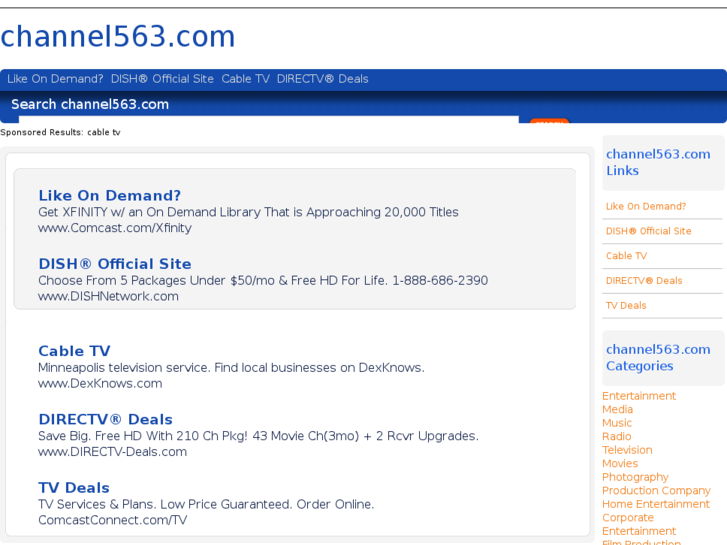Open 'Cable TV' result heading
This screenshot has width=727, height=545.
(x=75, y=351)
